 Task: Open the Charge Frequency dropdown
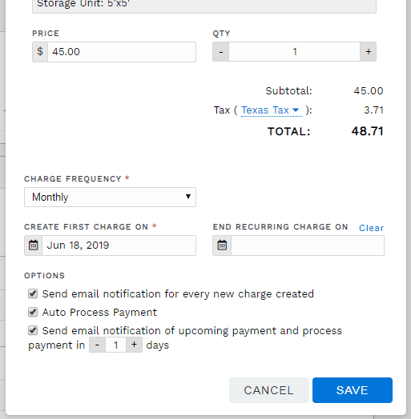pos(110,197)
